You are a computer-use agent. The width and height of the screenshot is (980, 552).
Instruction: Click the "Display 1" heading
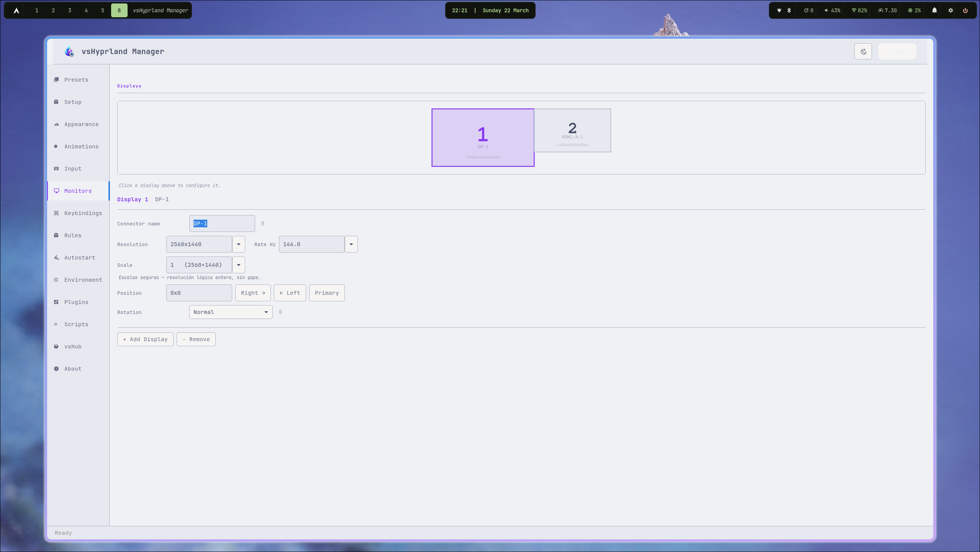(133, 199)
